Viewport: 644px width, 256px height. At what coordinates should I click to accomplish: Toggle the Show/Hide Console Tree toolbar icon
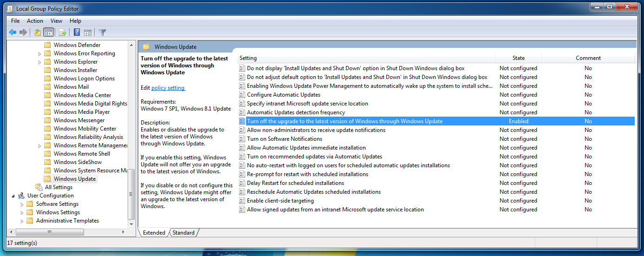point(49,33)
